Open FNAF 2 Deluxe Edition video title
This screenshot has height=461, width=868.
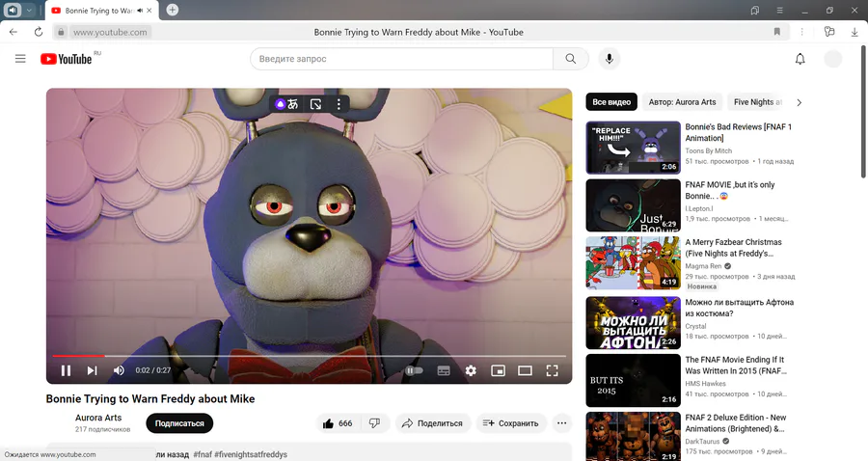coord(736,423)
